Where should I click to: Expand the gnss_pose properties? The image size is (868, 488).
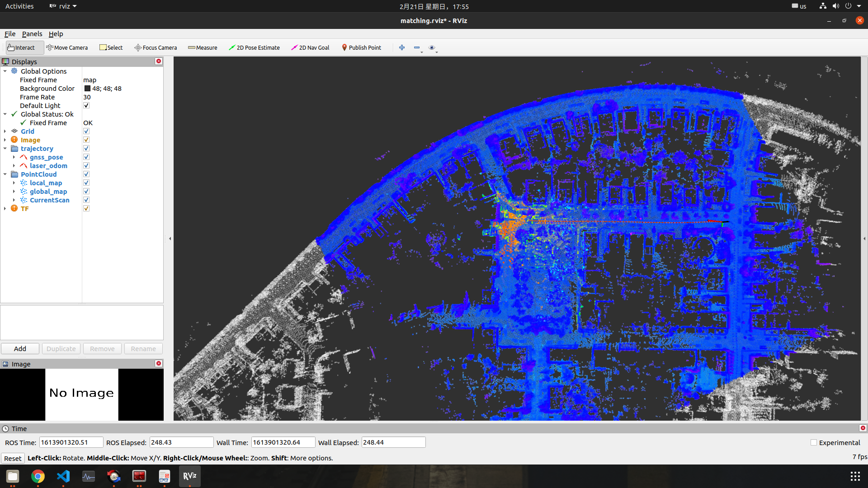click(x=14, y=157)
